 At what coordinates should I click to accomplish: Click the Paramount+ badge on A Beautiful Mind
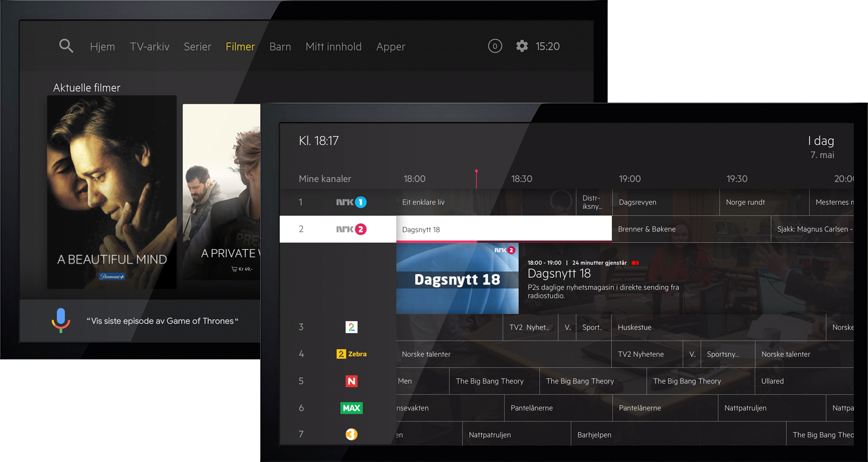(x=112, y=276)
